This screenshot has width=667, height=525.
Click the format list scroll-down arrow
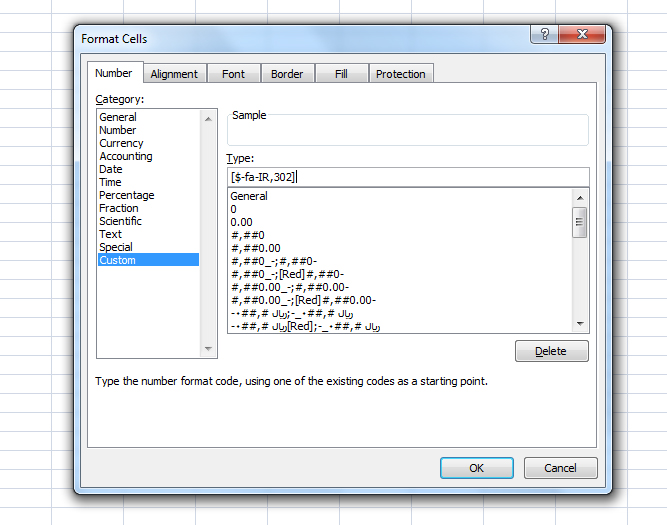[x=580, y=324]
